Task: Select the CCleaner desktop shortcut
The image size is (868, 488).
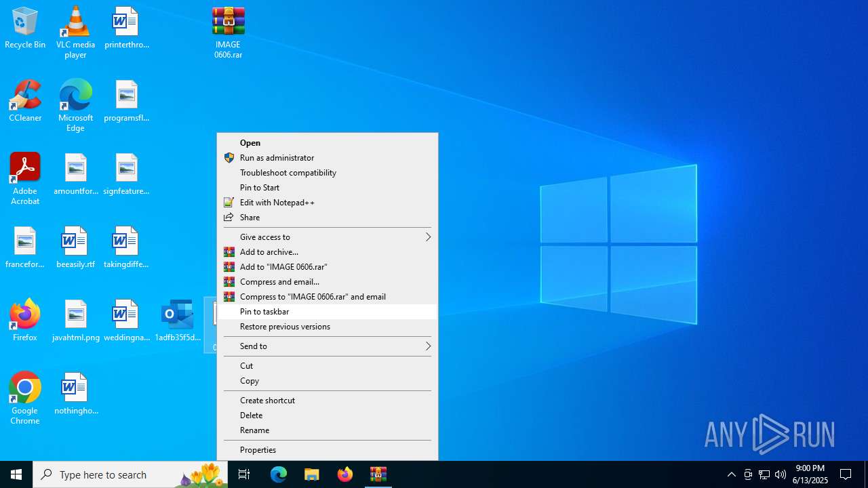Action: pos(25,101)
